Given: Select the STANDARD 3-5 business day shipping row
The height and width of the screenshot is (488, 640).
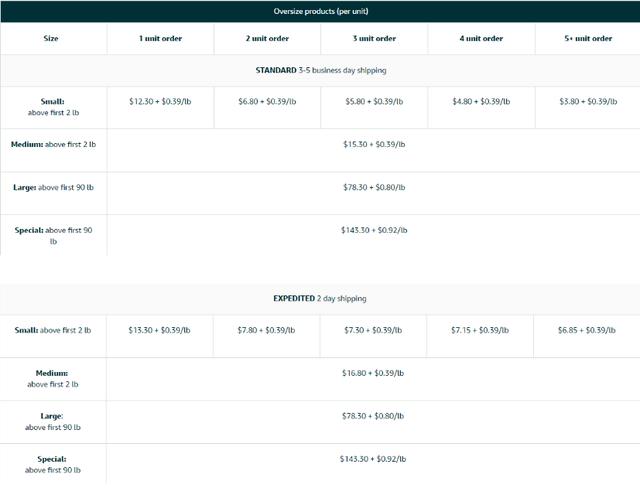Looking at the screenshot, I should coord(320,71).
